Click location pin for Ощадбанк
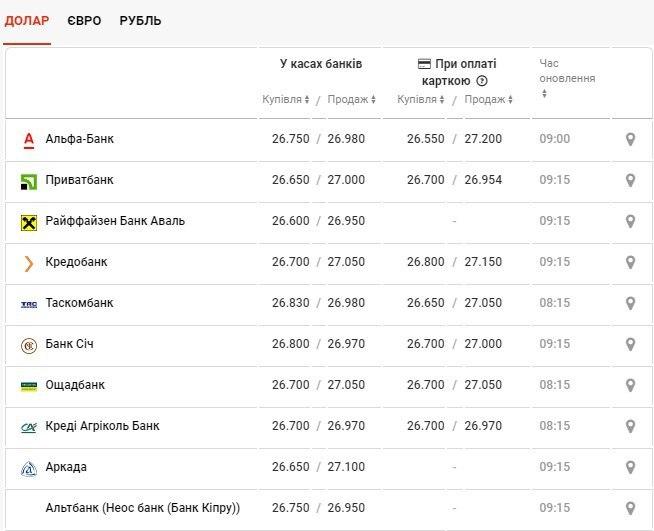This screenshot has width=654, height=531. (x=630, y=385)
